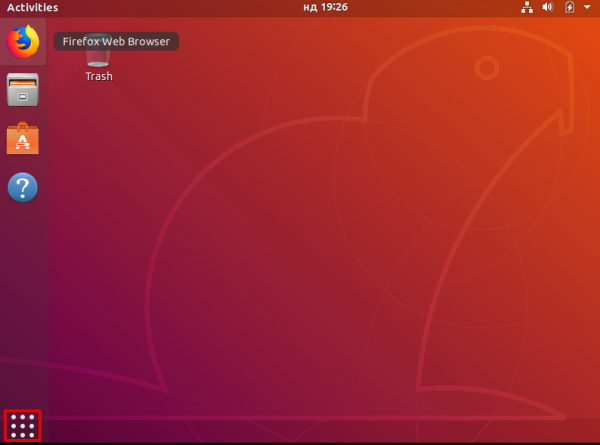Open the Help question mark icon
This screenshot has height=445, width=600.
[23, 187]
